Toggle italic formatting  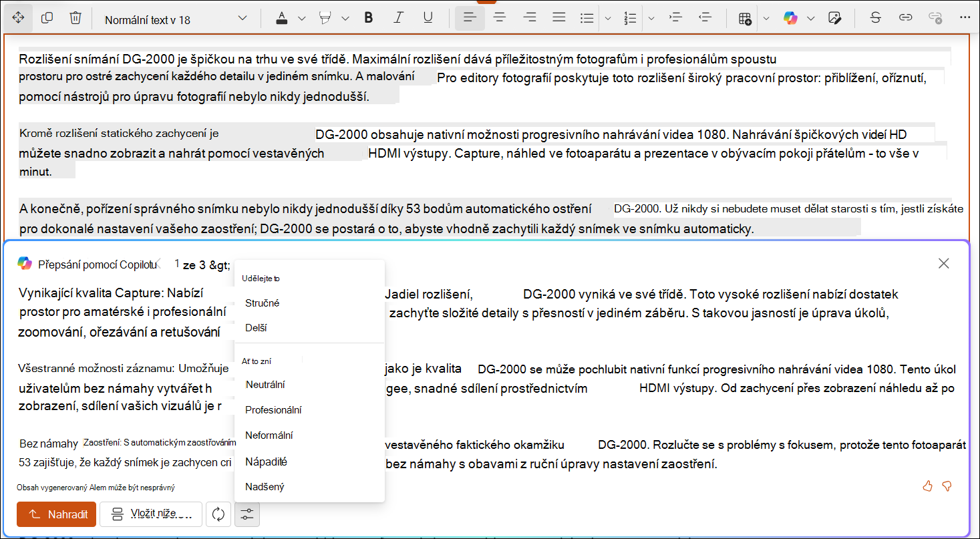pyautogui.click(x=399, y=19)
